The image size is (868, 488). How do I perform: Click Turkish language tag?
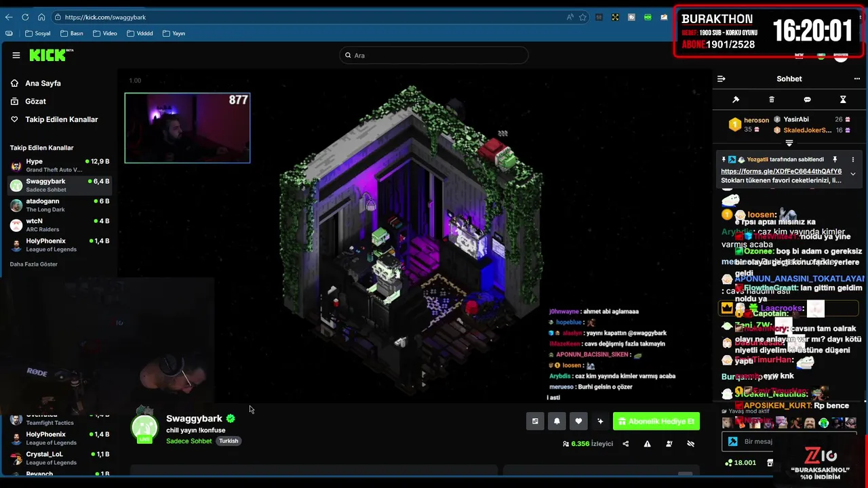(229, 441)
